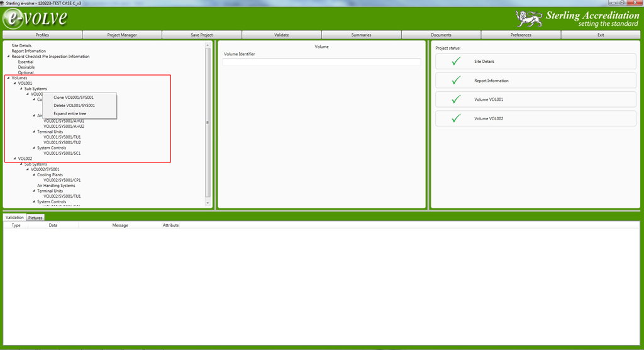Click Save Project
644x350 pixels.
tap(202, 35)
